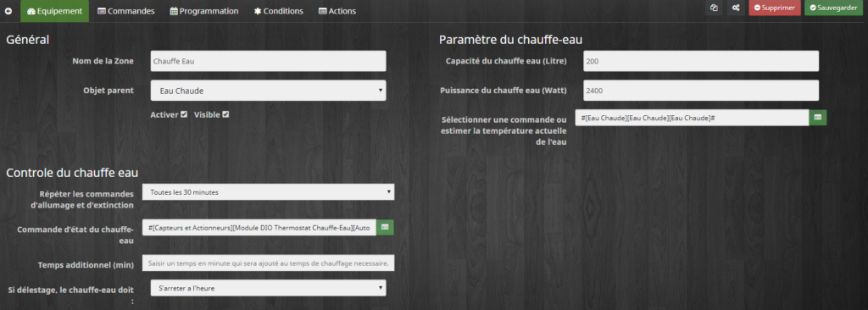Click the water temperature command input field
This screenshot has width=868, height=310.
click(692, 118)
